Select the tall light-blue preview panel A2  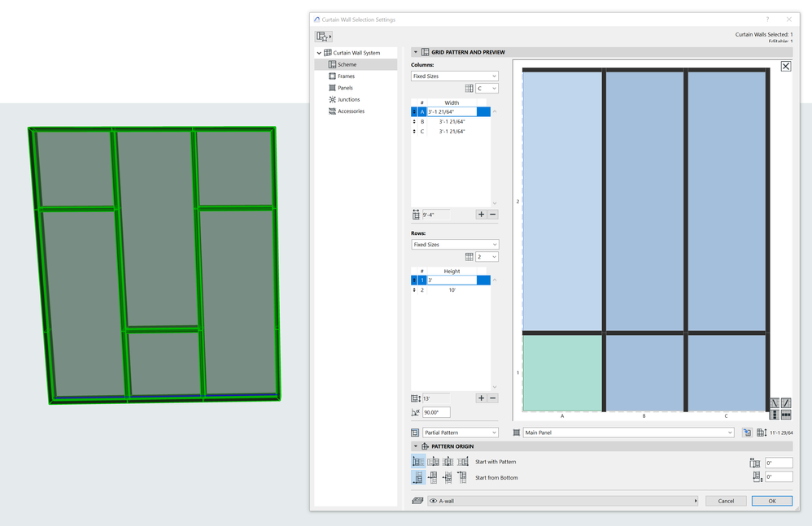tap(562, 201)
